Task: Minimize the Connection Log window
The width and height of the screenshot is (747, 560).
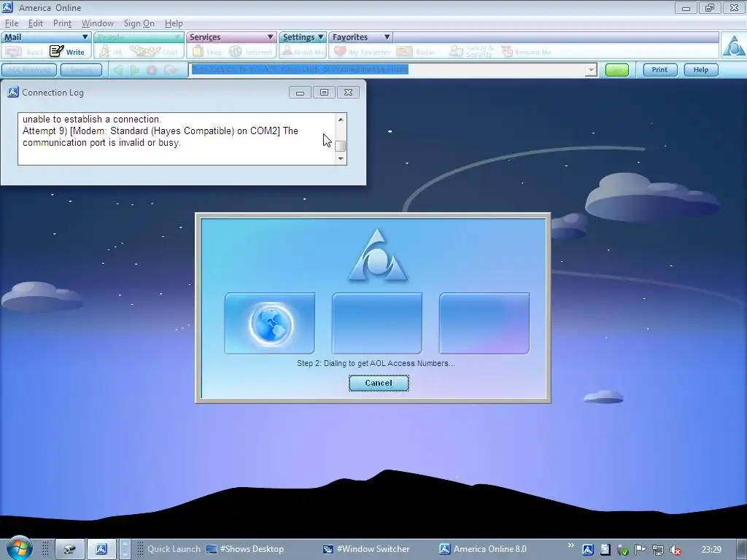Action: pyautogui.click(x=300, y=93)
